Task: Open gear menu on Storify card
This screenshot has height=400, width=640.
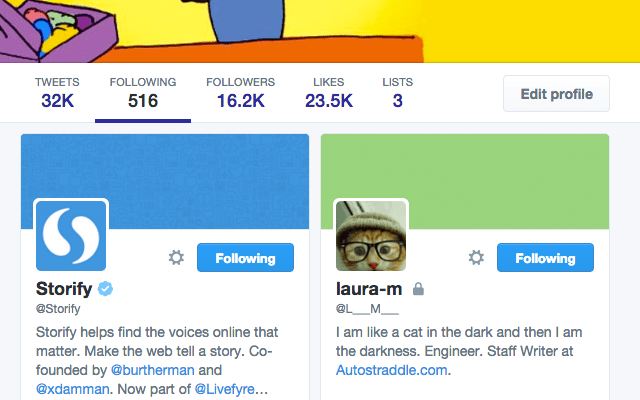Action: [176, 258]
